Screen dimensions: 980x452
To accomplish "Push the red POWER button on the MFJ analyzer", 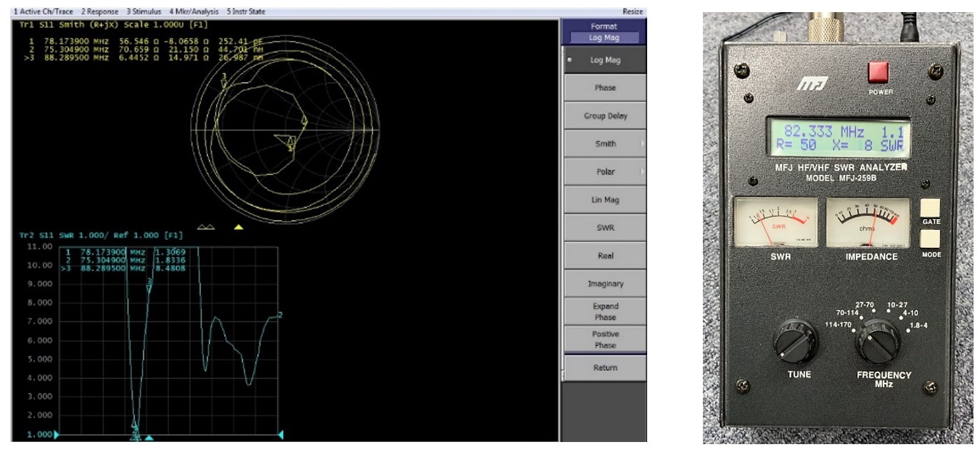I will coord(880,73).
